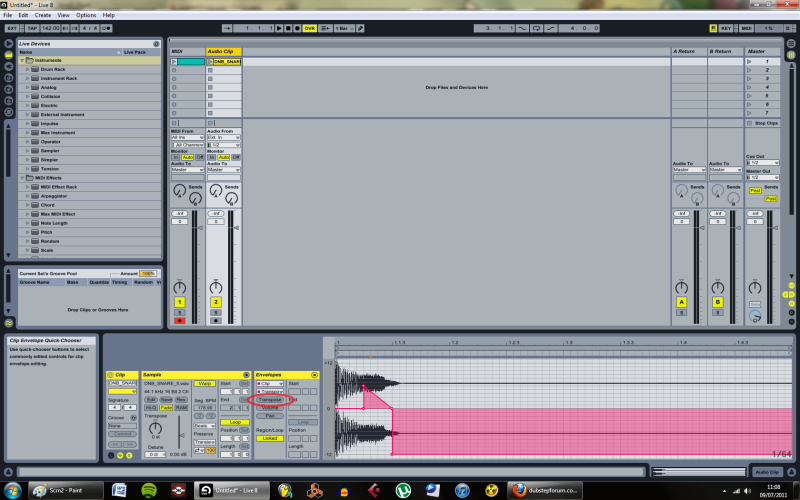Open Groove Pool wave icon
The height and width of the screenshot is (500, 800).
9,323
